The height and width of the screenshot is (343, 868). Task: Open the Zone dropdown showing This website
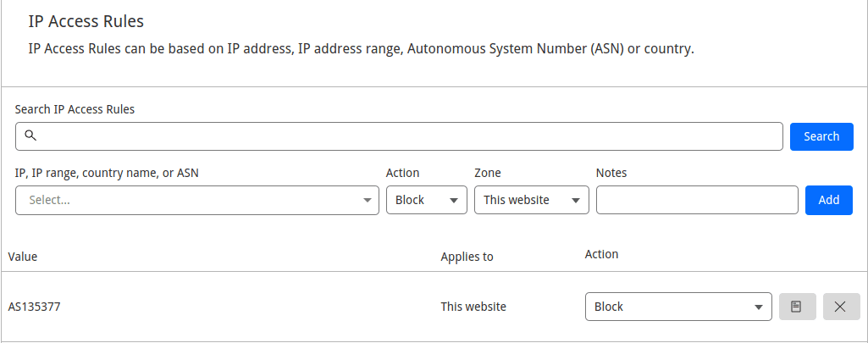point(531,201)
